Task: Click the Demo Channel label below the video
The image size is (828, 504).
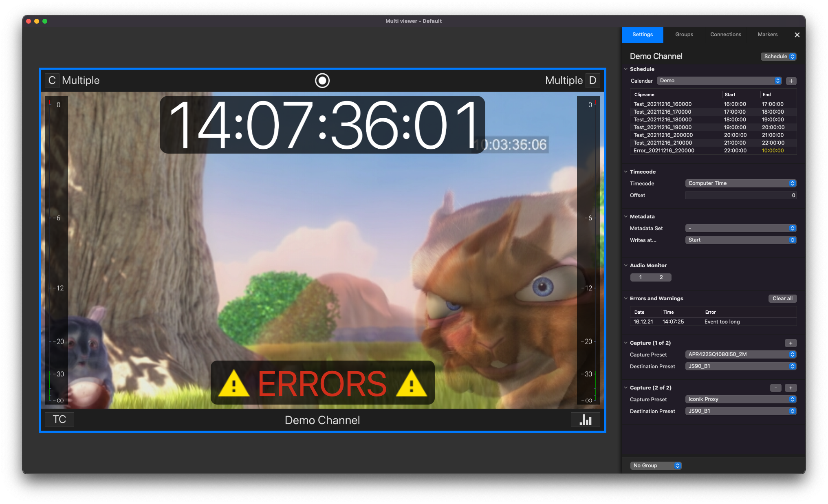Action: pos(322,420)
